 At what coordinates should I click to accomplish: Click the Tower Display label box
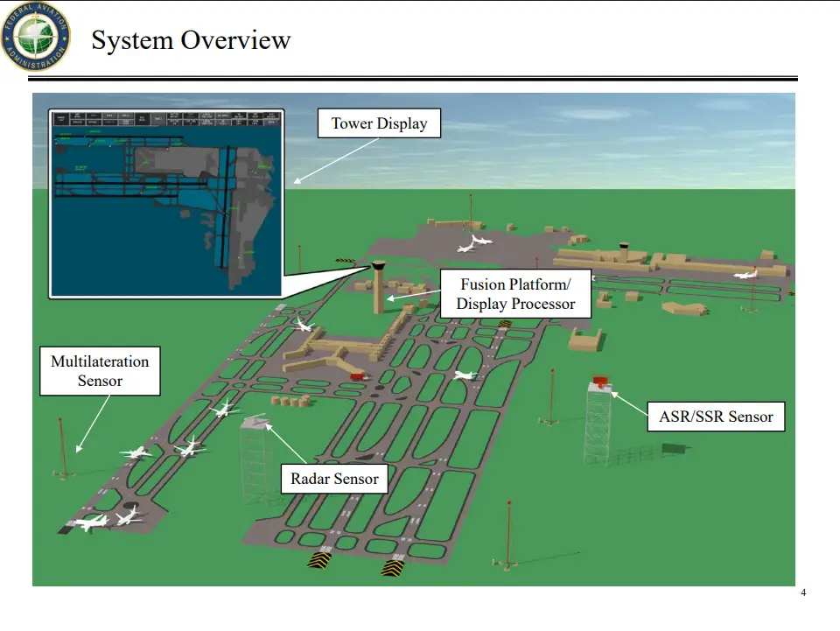[378, 123]
